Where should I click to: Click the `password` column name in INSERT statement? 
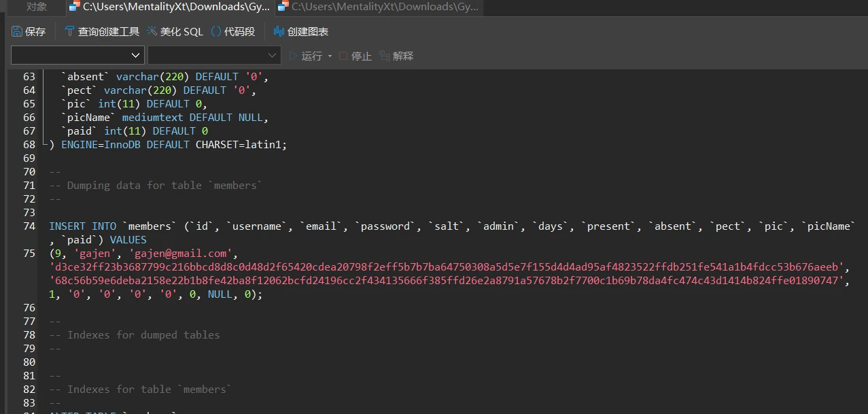pyautogui.click(x=385, y=226)
